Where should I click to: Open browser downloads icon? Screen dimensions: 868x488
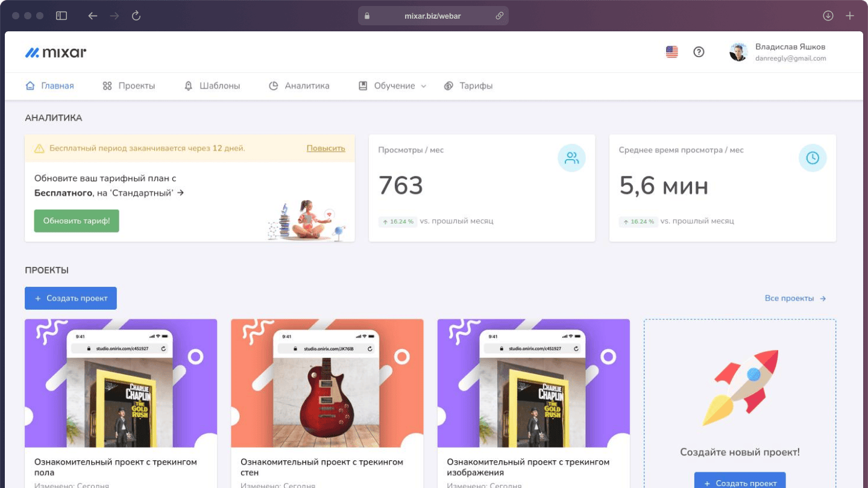[x=828, y=16]
